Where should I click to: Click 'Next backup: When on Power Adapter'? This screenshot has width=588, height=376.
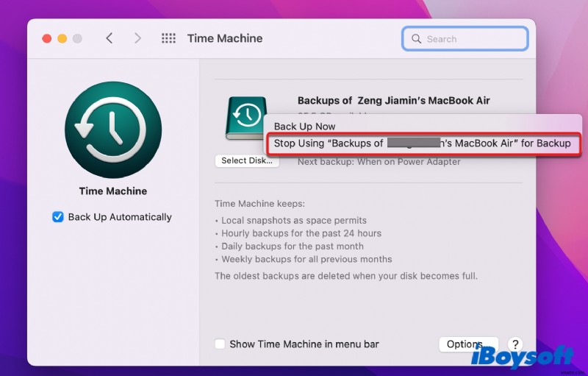379,162
